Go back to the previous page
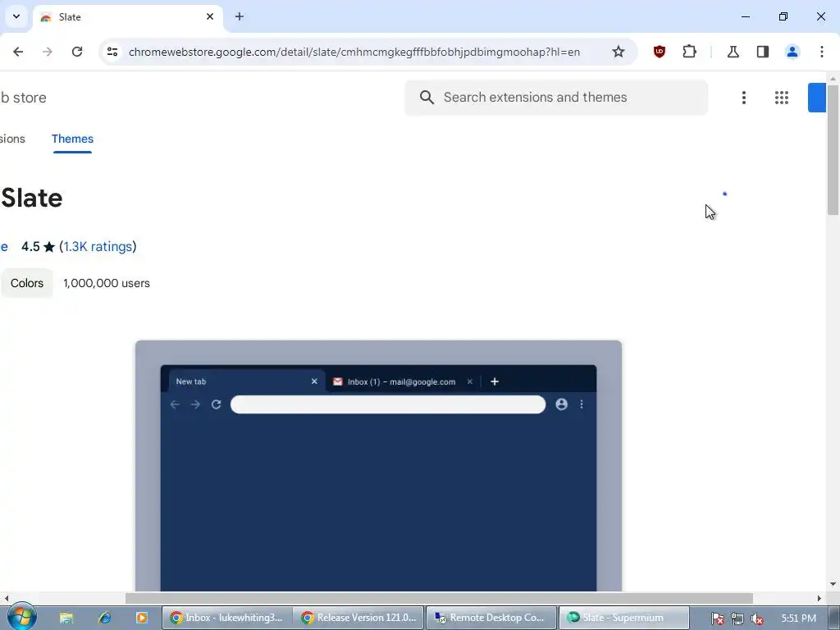The image size is (840, 630). pos(18,52)
